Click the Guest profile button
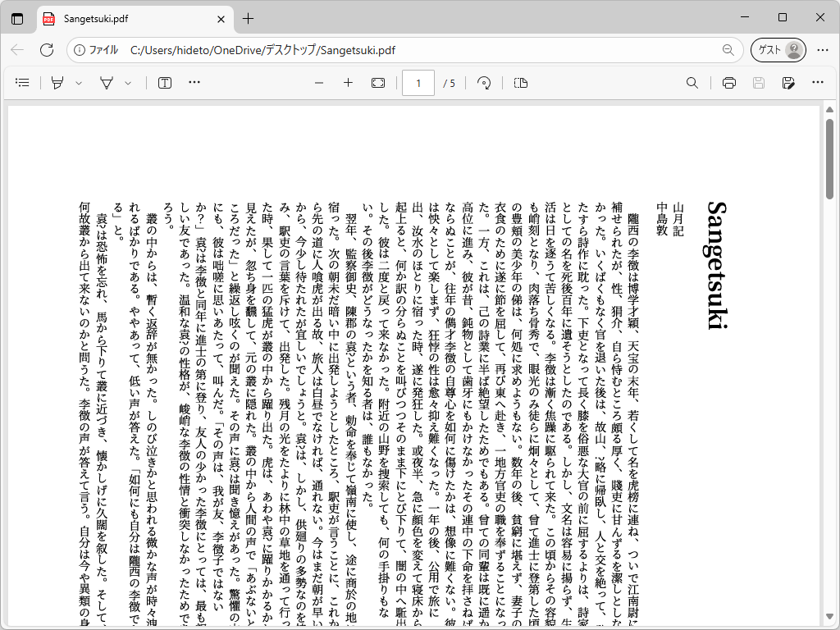This screenshot has height=630, width=840. (777, 49)
